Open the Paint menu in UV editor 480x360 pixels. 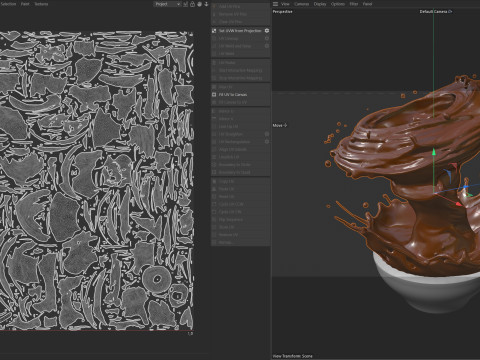pyautogui.click(x=25, y=4)
